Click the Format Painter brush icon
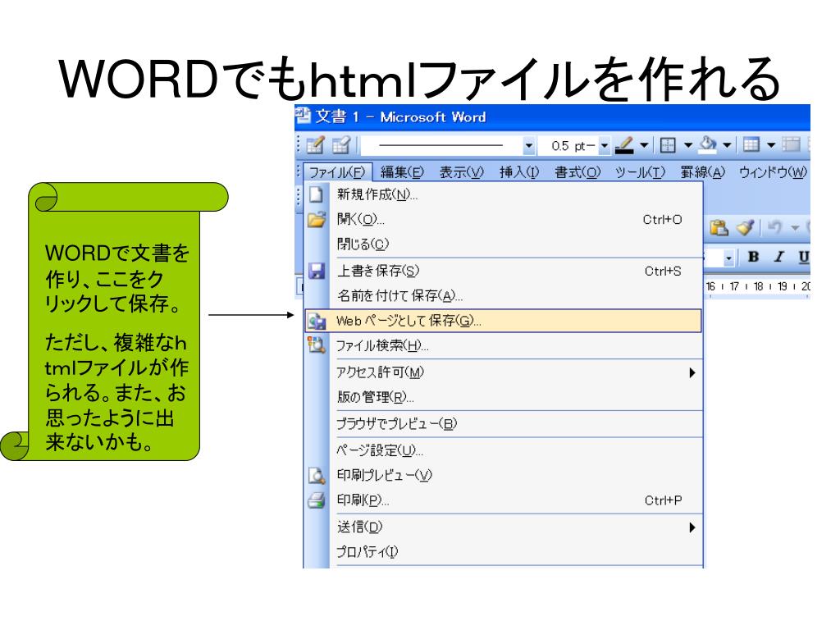The image size is (840, 630). click(745, 228)
